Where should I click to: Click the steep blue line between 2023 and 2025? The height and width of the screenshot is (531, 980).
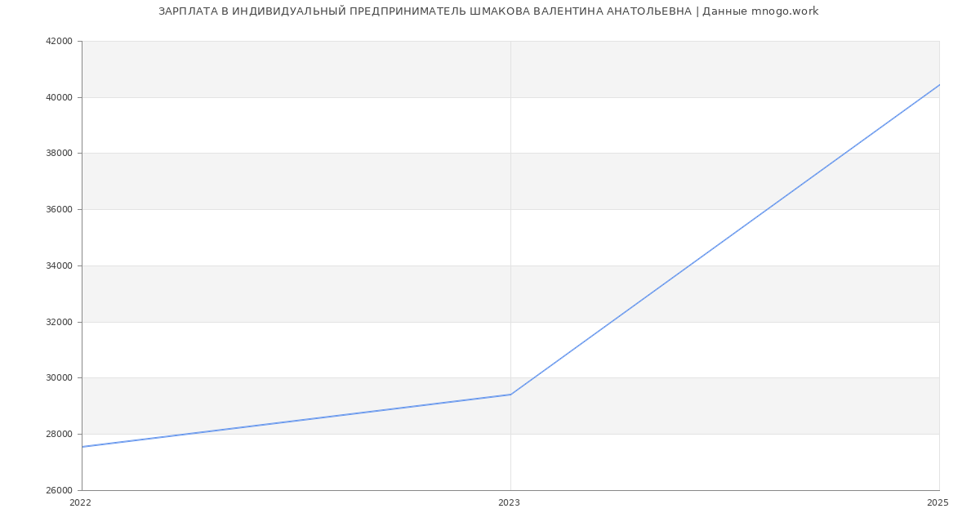pos(724,240)
